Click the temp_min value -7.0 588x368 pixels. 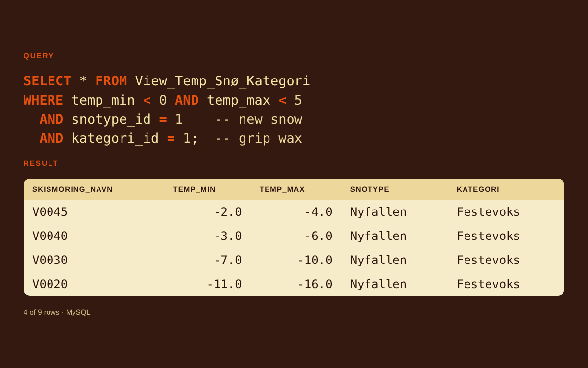(x=228, y=260)
